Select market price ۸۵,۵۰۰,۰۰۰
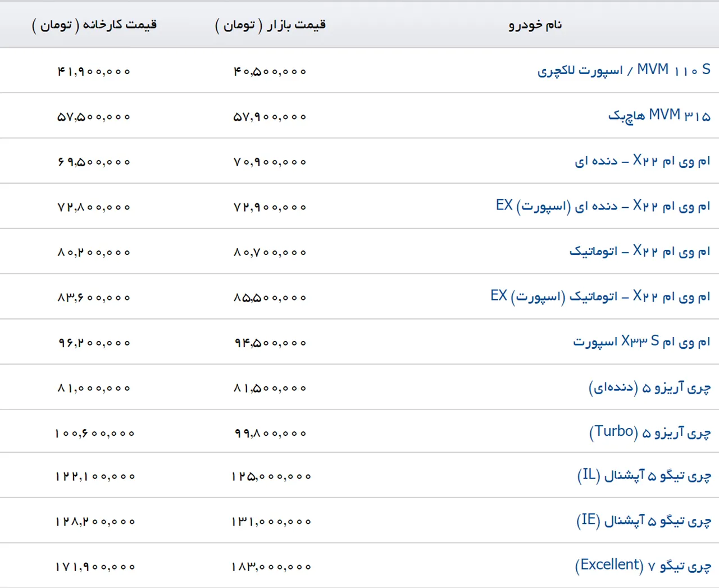 [270, 298]
